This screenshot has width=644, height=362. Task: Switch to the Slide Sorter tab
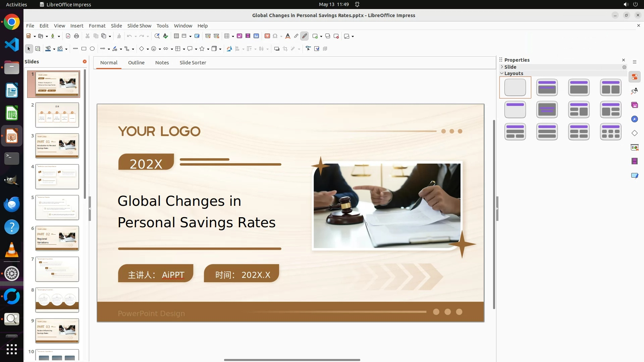(193, 63)
